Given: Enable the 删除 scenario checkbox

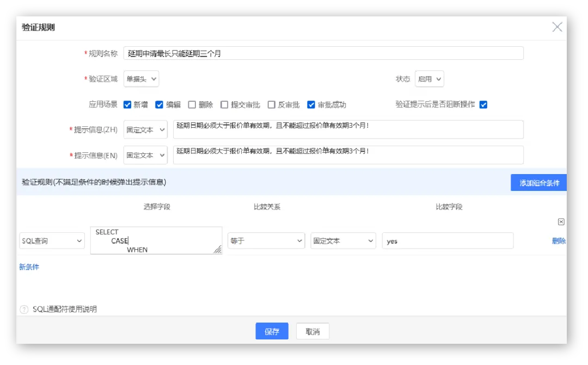Looking at the screenshot, I should [x=192, y=105].
